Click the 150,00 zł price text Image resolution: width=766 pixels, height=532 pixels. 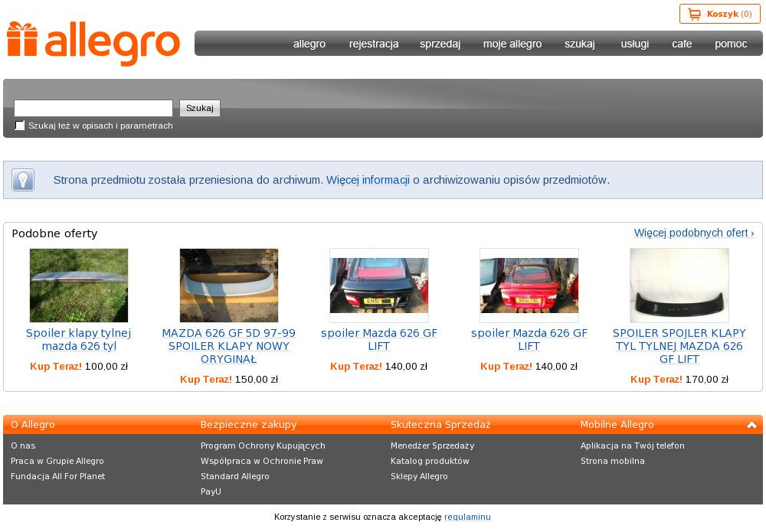[257, 379]
